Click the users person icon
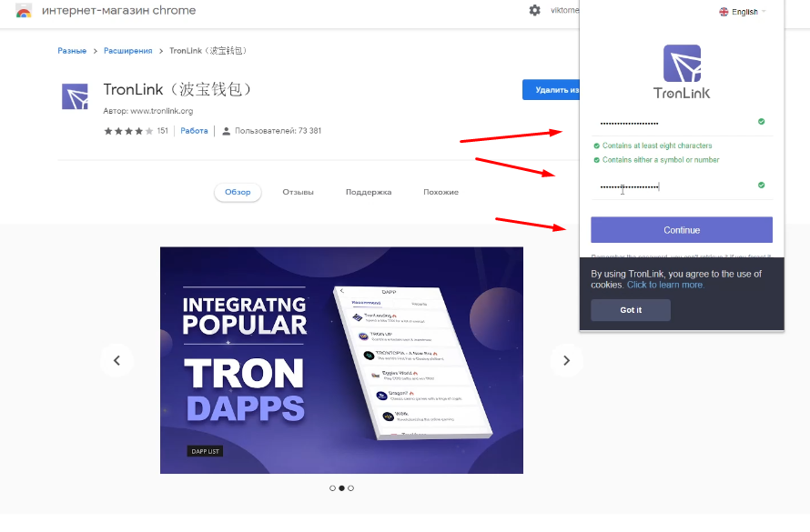 pos(226,131)
